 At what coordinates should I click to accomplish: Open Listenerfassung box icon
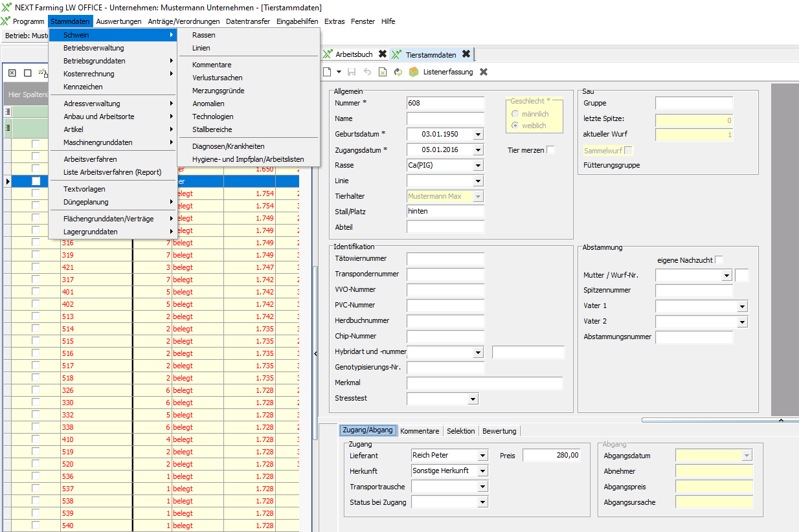(x=413, y=72)
